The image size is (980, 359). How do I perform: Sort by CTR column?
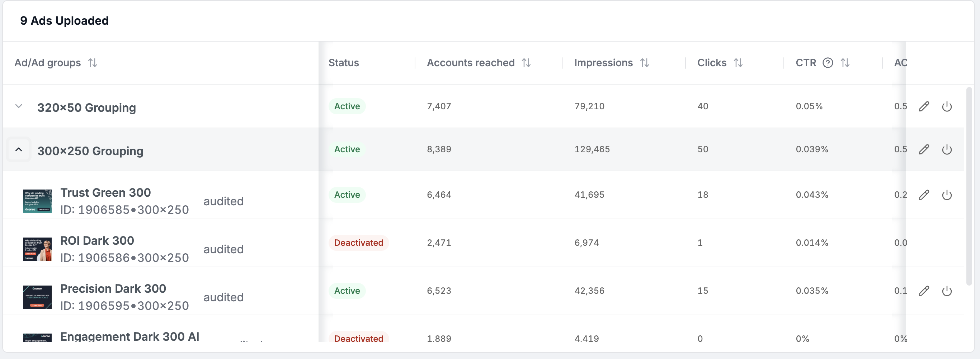[845, 63]
